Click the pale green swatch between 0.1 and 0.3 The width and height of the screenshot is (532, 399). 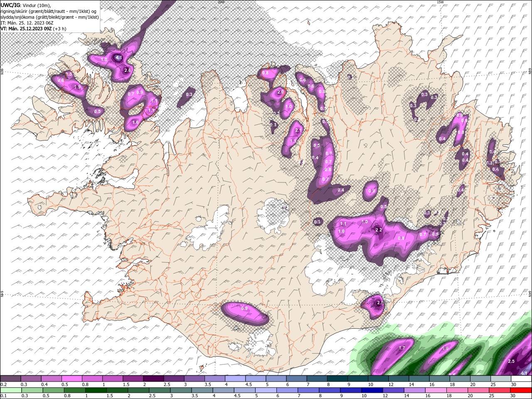pos(11,390)
